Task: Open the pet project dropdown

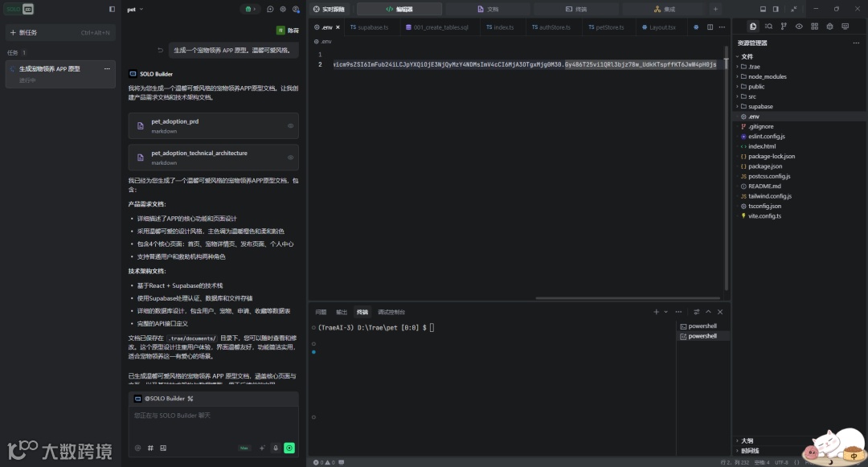Action: [135, 10]
